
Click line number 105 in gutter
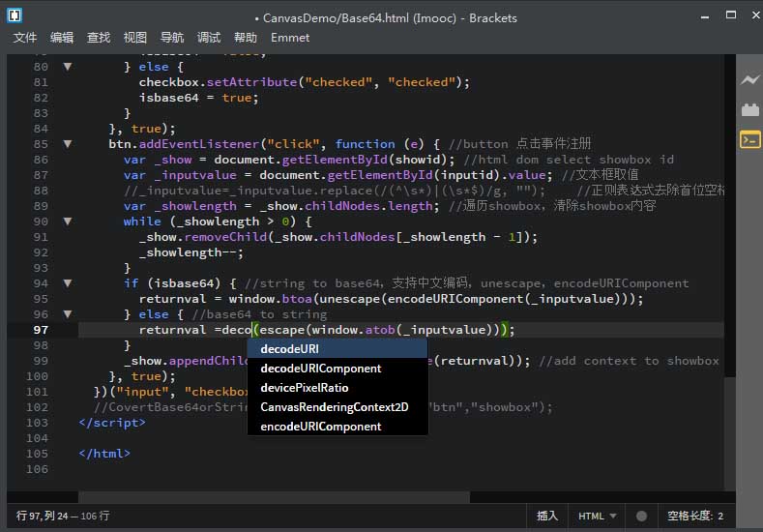pos(38,454)
